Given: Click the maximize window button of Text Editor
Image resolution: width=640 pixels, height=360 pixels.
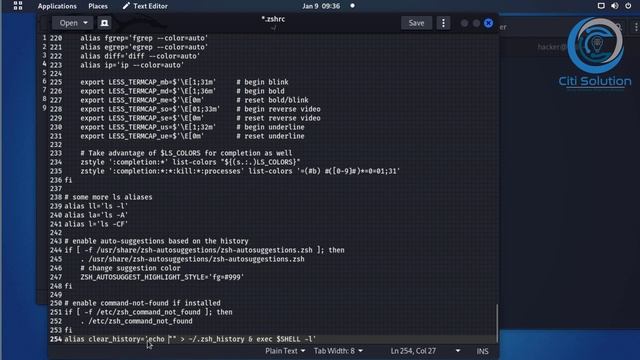Looking at the screenshot, I should coord(476,23).
